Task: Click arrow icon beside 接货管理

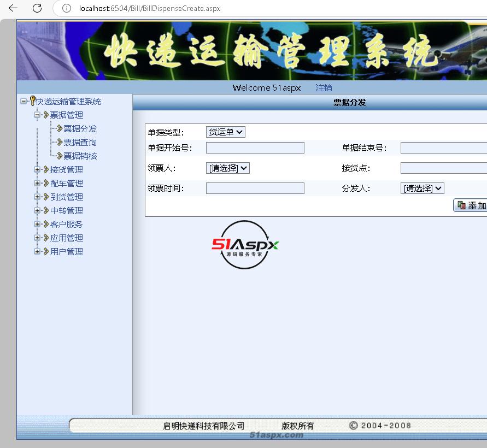Action: [x=46, y=169]
